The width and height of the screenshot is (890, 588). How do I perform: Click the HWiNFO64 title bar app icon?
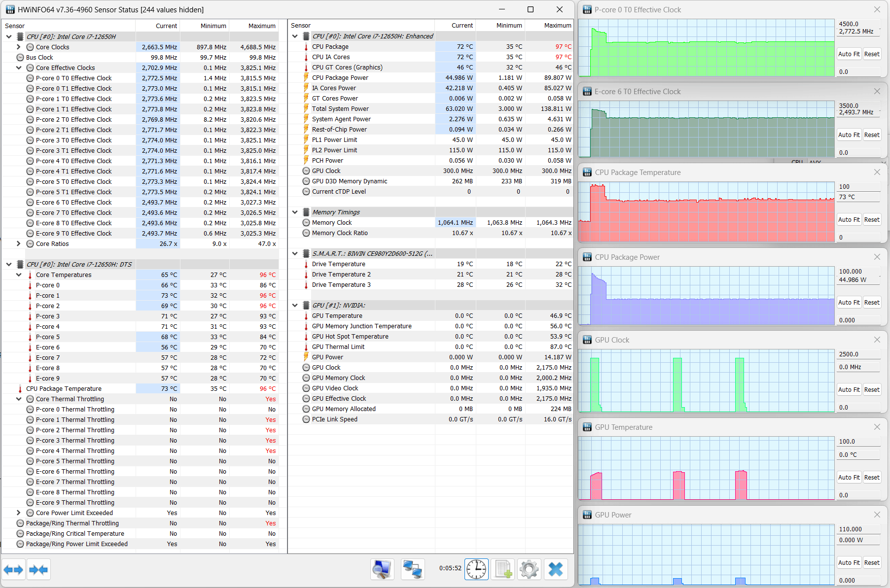tap(10, 10)
